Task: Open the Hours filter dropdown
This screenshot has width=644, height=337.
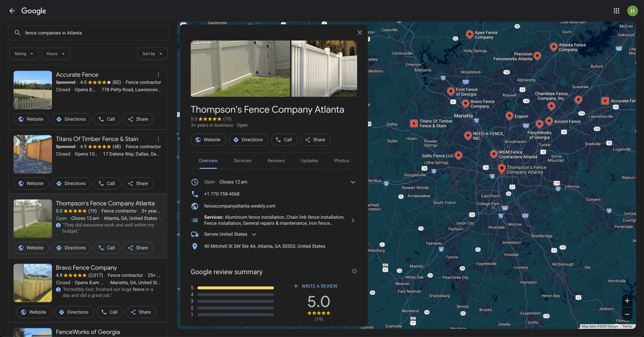Action: coord(56,54)
